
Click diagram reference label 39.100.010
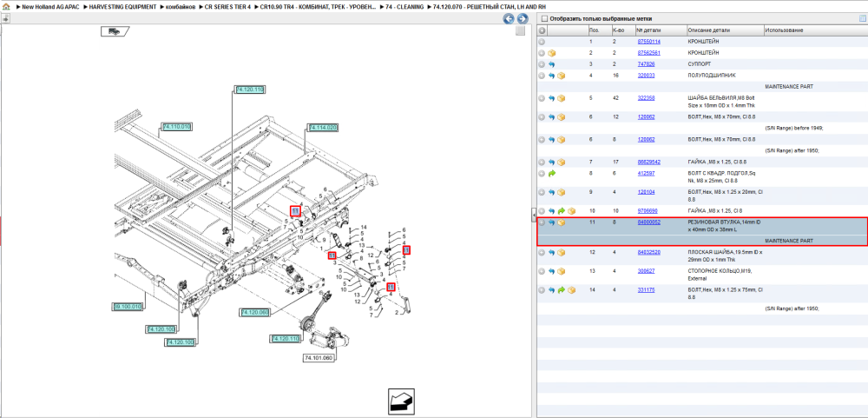[128, 306]
